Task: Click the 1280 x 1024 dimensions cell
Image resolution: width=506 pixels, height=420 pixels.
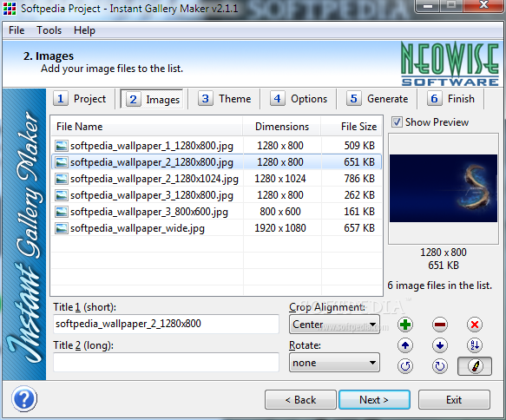Action: coord(280,179)
